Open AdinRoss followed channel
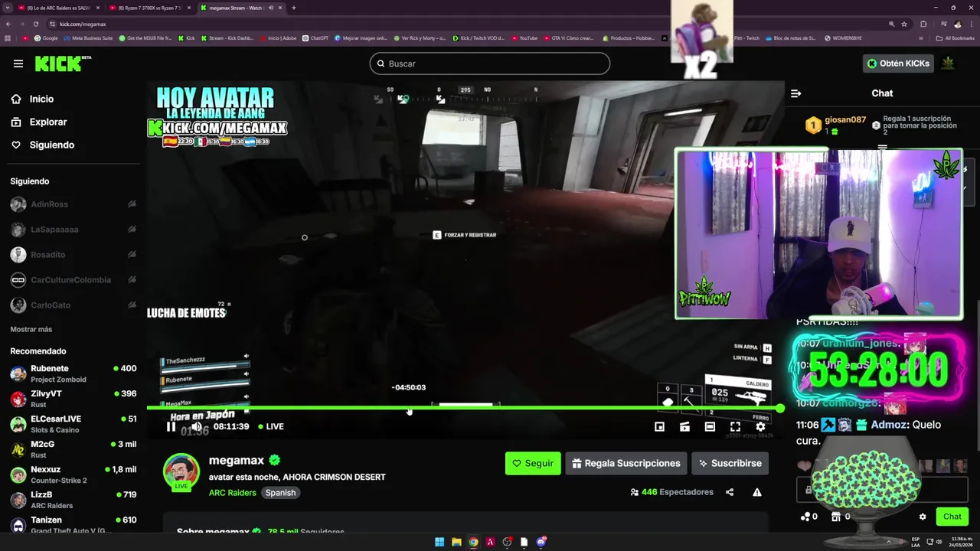 click(73, 204)
